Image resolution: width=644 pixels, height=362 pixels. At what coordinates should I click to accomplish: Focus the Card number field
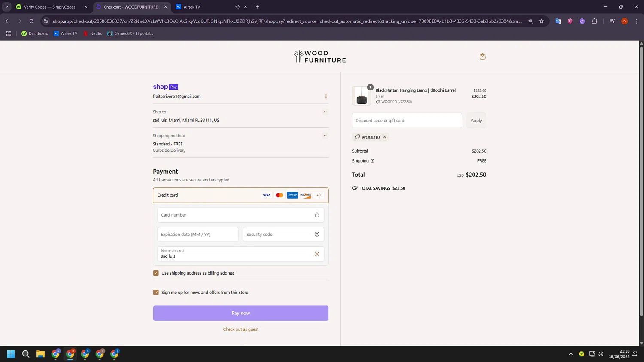[241, 215]
